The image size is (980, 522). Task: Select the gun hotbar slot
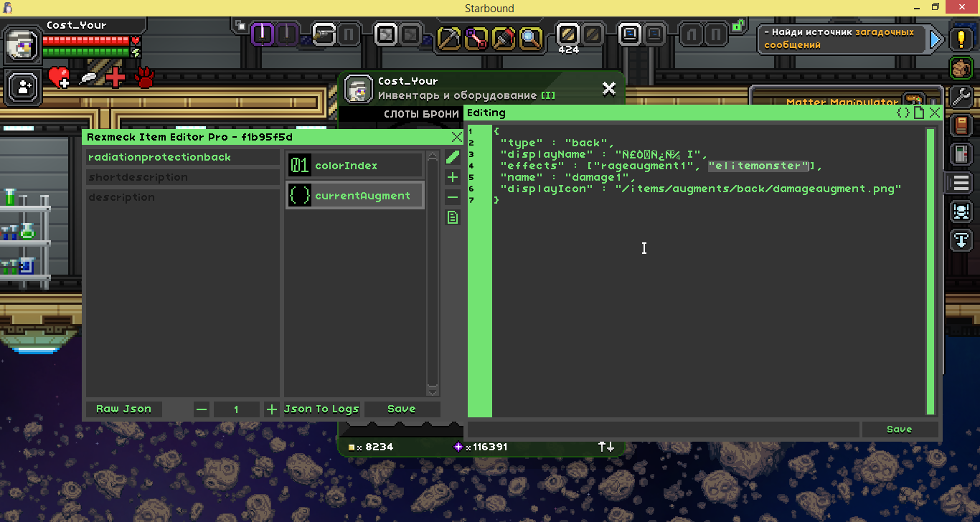[324, 34]
